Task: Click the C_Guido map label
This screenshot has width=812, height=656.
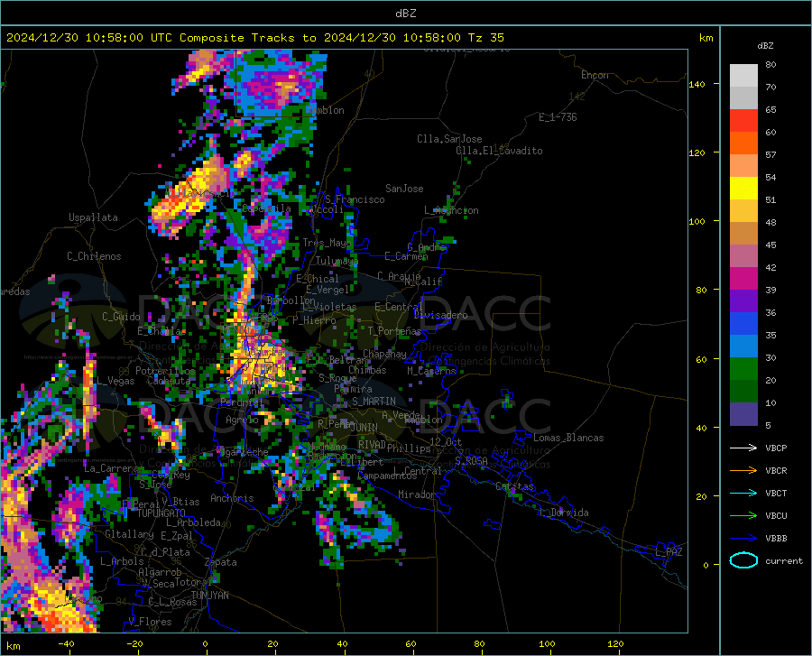Action: click(121, 317)
